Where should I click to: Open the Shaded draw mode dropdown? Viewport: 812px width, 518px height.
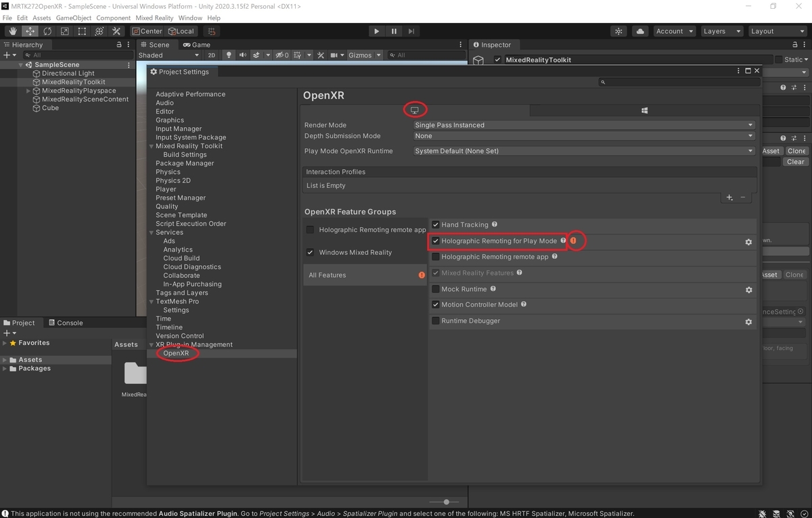(x=169, y=55)
